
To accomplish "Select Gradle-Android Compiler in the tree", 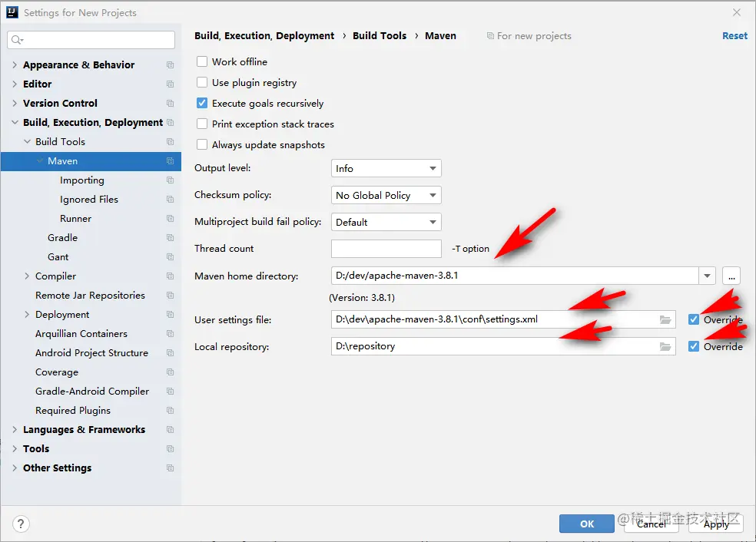I will tap(92, 392).
